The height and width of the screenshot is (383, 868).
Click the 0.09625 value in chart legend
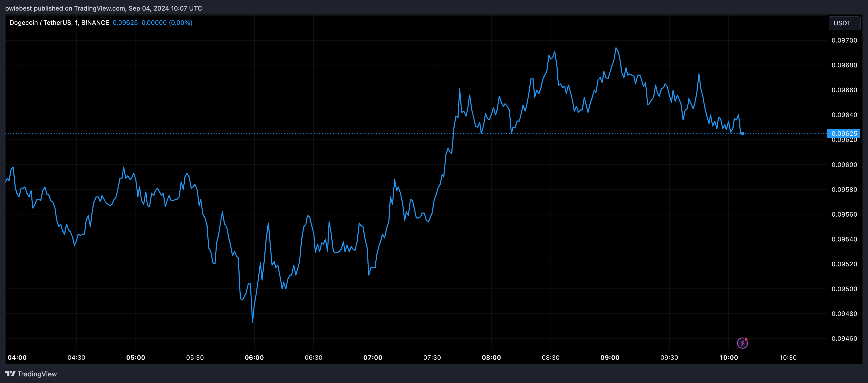point(125,22)
